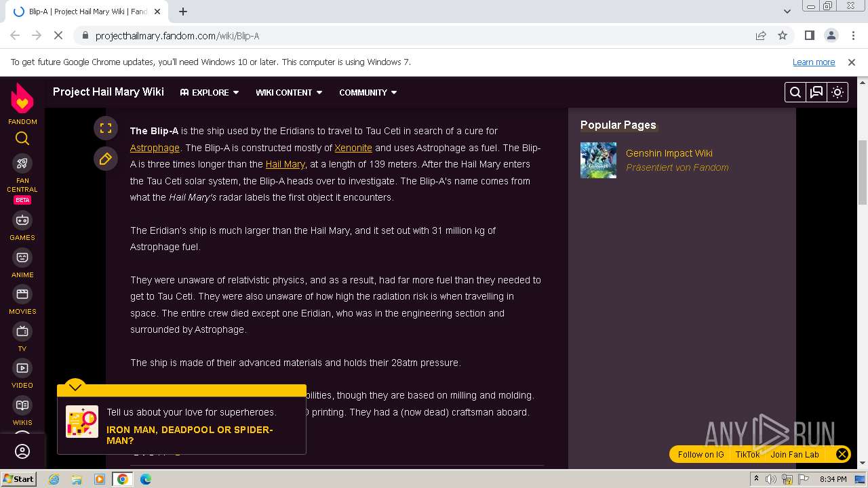Click the Präsentiert von Fandom text
Image resolution: width=868 pixels, height=488 pixels.
click(x=677, y=167)
